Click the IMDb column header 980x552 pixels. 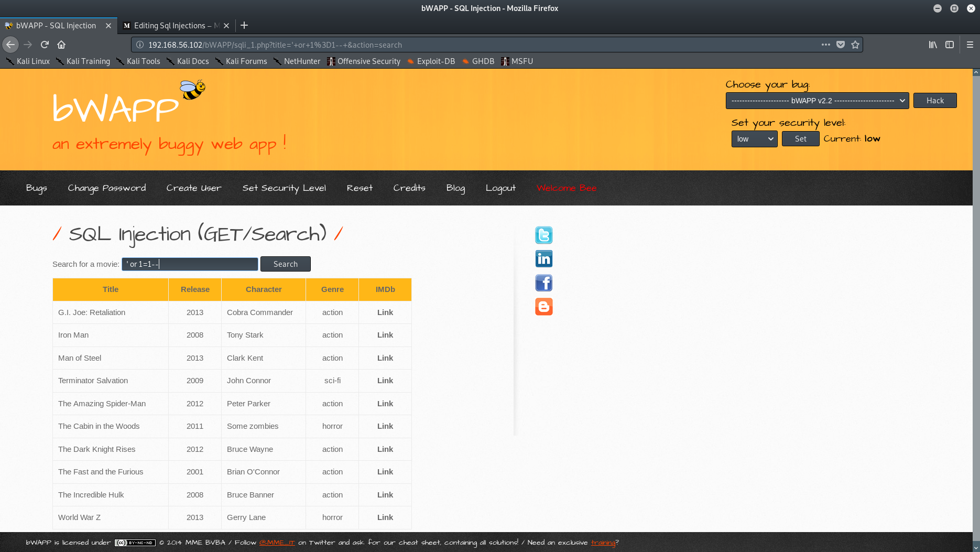tap(385, 289)
